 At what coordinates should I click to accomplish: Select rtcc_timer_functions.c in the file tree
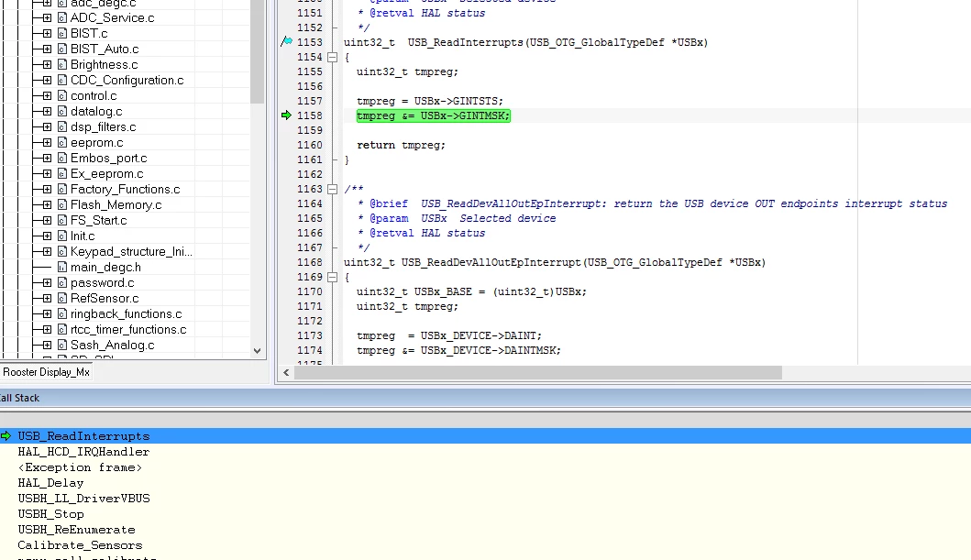[128, 330]
